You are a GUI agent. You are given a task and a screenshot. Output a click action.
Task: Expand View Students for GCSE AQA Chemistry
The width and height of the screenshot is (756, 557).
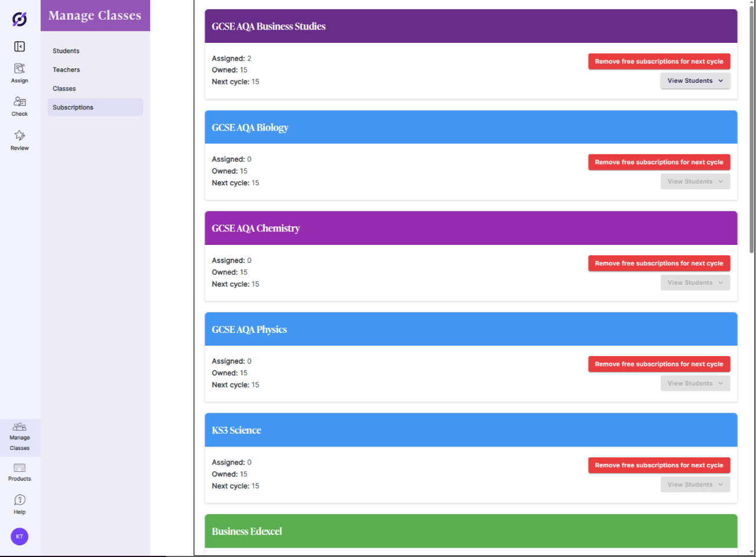click(x=695, y=283)
